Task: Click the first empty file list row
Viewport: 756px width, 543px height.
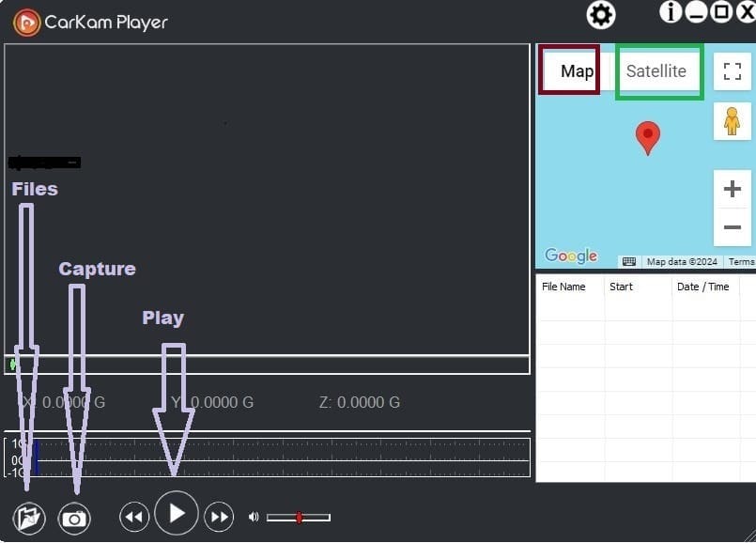Action: 645,309
